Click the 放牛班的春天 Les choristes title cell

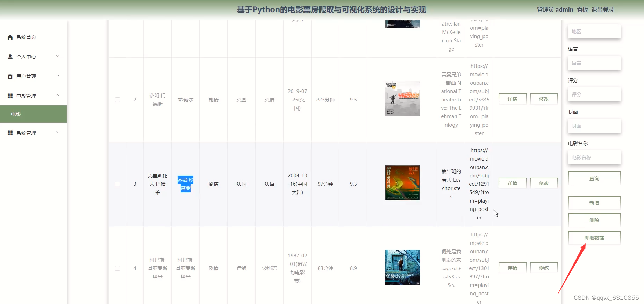pyautogui.click(x=451, y=184)
